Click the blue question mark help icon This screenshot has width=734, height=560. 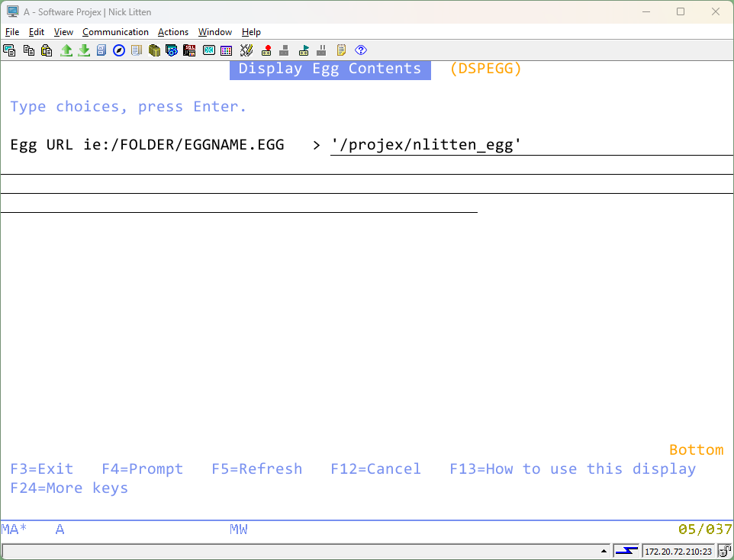361,50
